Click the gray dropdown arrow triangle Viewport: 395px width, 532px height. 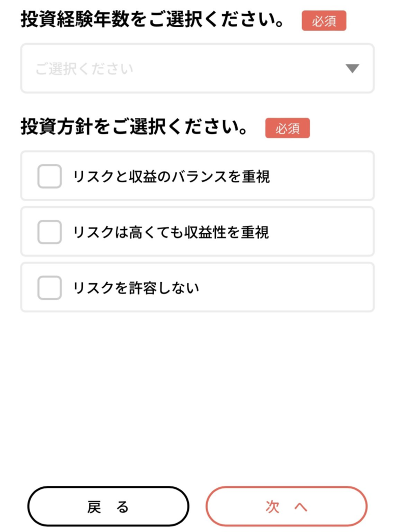tap(352, 69)
